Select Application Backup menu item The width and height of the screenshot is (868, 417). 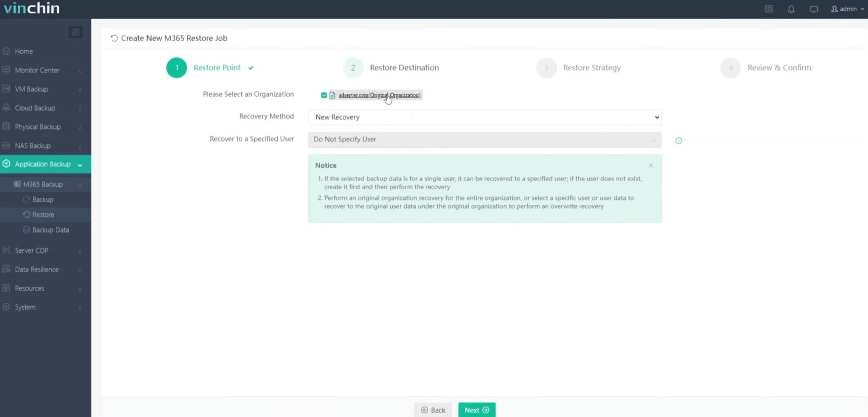click(x=45, y=164)
